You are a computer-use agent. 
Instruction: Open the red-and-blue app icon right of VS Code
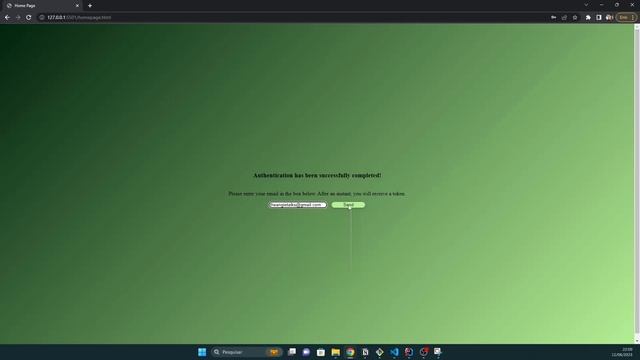click(409, 352)
